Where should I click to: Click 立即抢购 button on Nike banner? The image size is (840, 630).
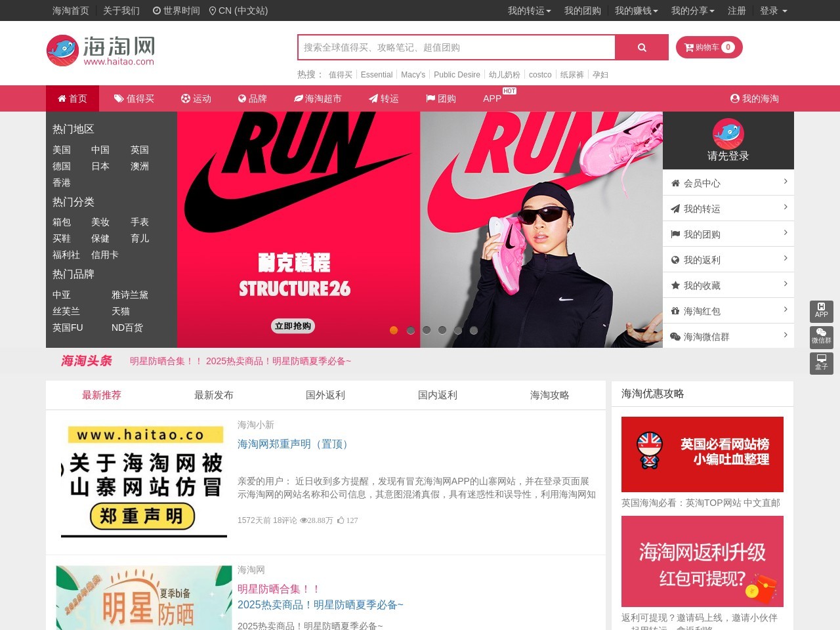[293, 326]
